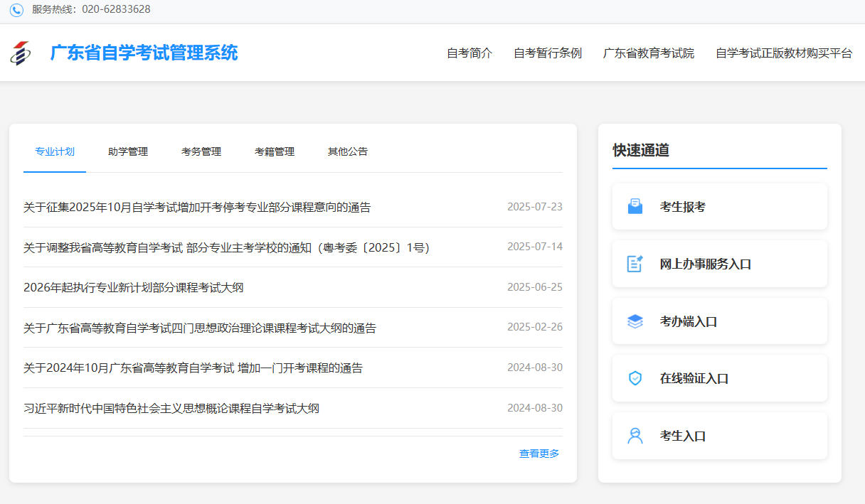Select the 专业计划 tab
Image resolution: width=865 pixels, height=504 pixels.
(x=55, y=151)
